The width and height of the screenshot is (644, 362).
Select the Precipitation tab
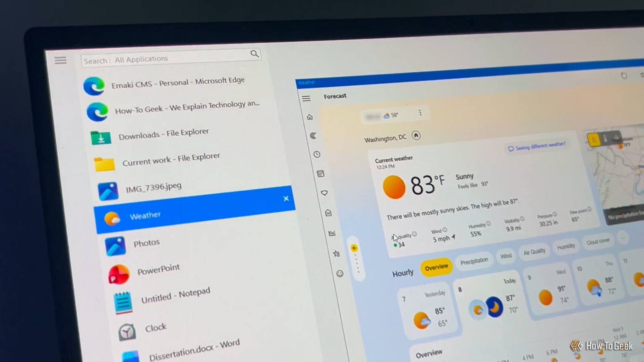[x=474, y=261]
